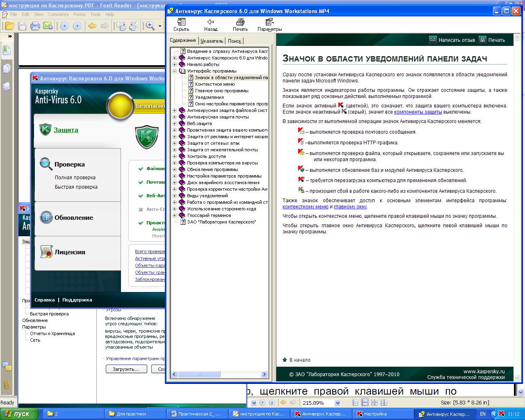Expand Обновление программы tree node

(174, 169)
